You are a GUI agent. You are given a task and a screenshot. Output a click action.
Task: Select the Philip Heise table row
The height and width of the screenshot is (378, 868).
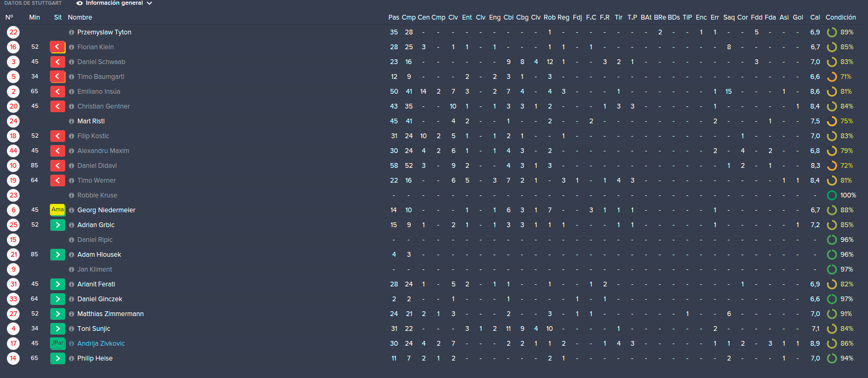434,358
